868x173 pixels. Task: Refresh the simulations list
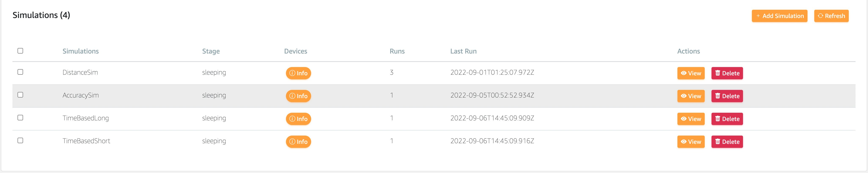point(831,16)
